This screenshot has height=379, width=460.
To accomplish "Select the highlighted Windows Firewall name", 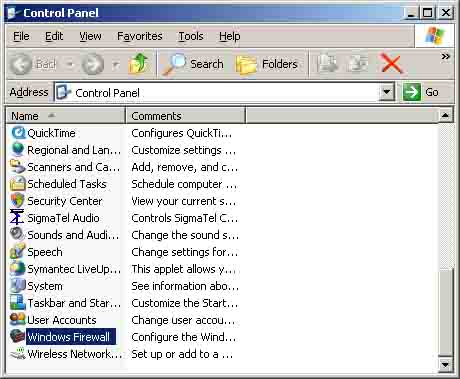I will pos(71,336).
